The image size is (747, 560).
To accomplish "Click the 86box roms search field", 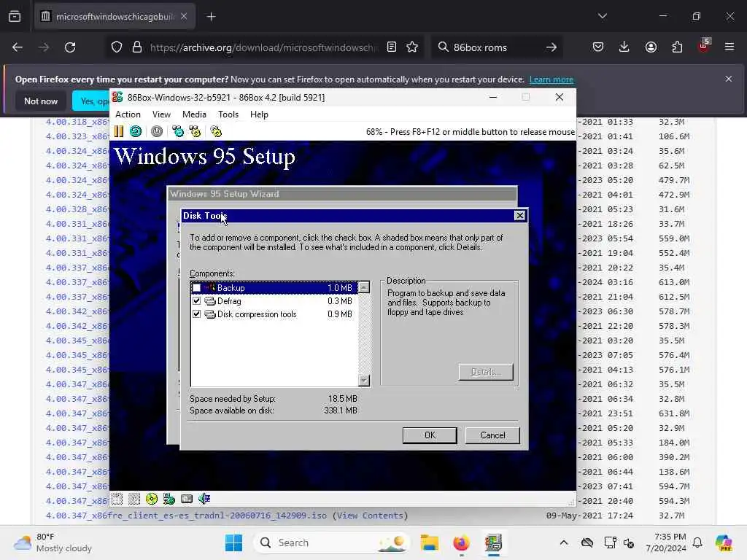I will 495,47.
